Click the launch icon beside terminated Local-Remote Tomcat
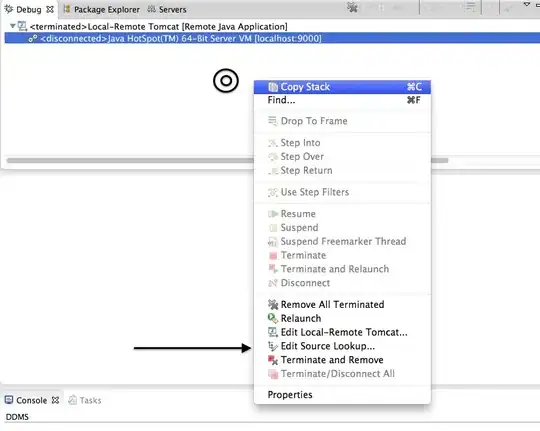 point(22,26)
